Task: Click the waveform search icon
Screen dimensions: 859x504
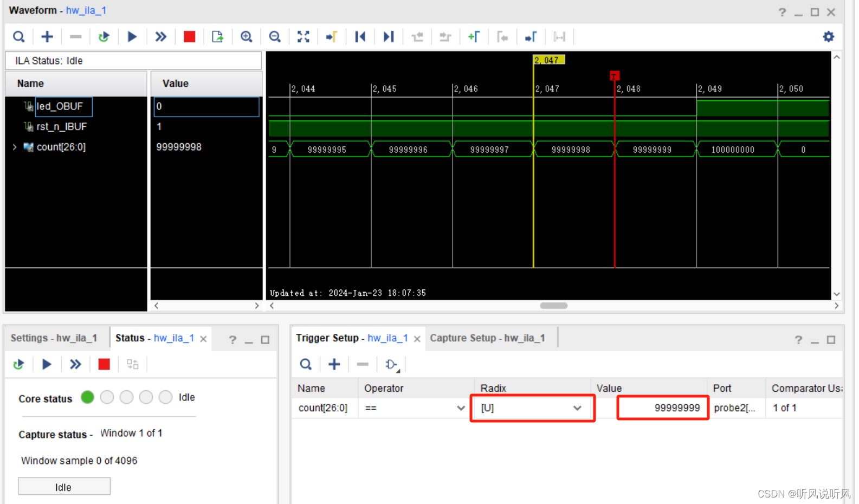Action: 19,37
